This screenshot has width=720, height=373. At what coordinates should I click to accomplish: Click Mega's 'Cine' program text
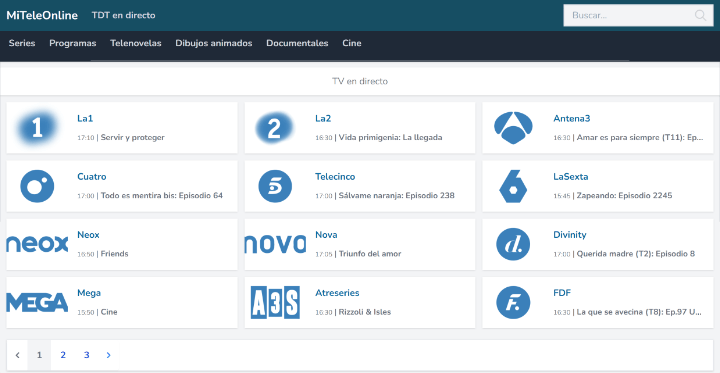coord(109,312)
